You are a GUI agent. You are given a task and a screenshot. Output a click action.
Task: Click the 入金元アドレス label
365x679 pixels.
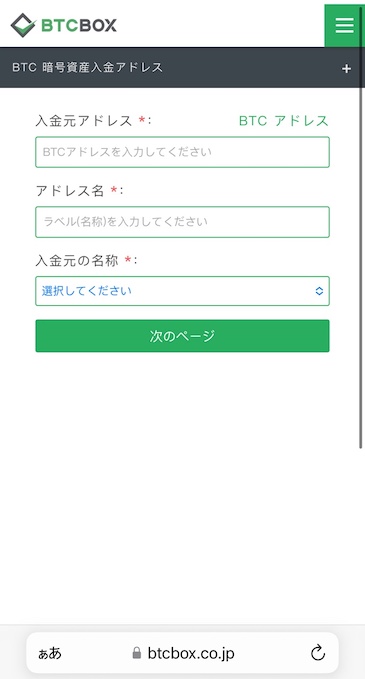click(84, 121)
